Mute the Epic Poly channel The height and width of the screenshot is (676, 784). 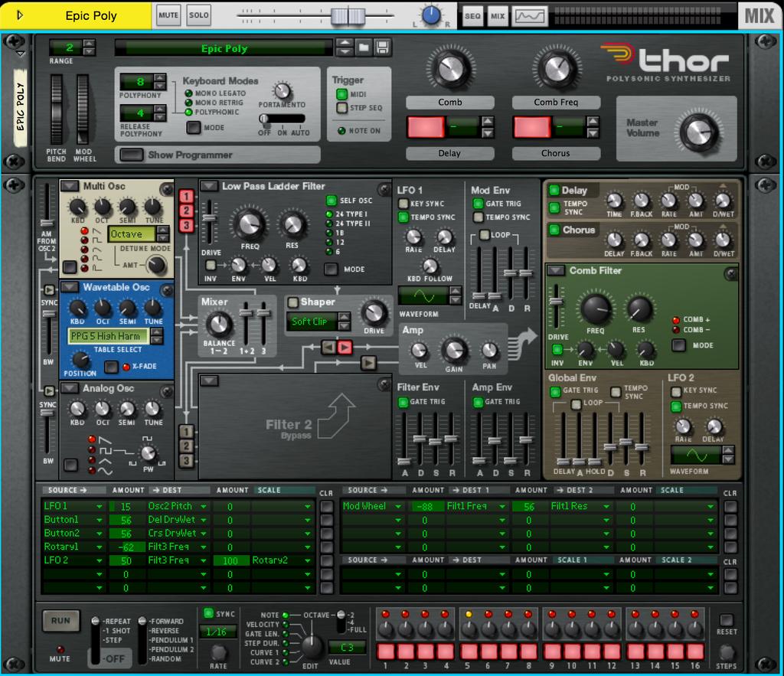[168, 15]
